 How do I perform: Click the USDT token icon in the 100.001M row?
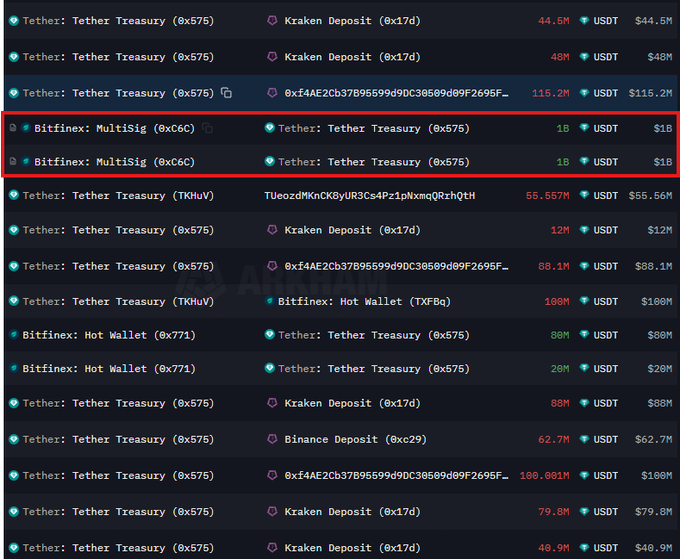tap(584, 475)
